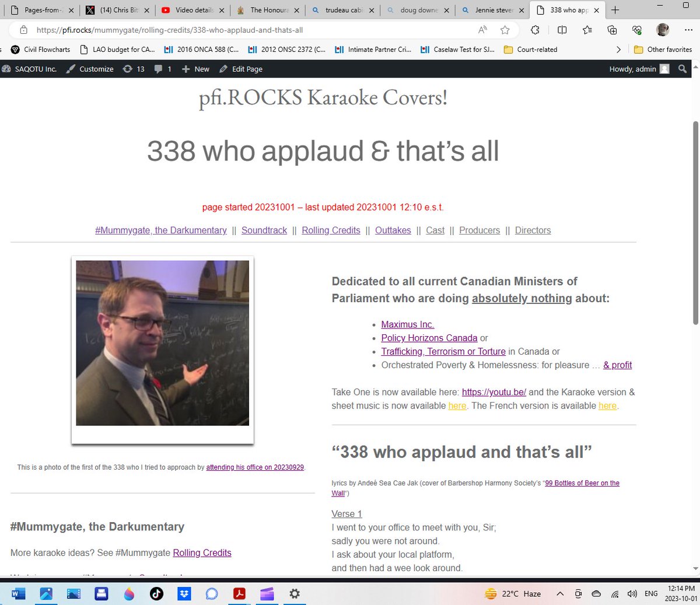This screenshot has height=605, width=700.
Task: Open browser Extensions puzzle icon
Action: pos(535,30)
